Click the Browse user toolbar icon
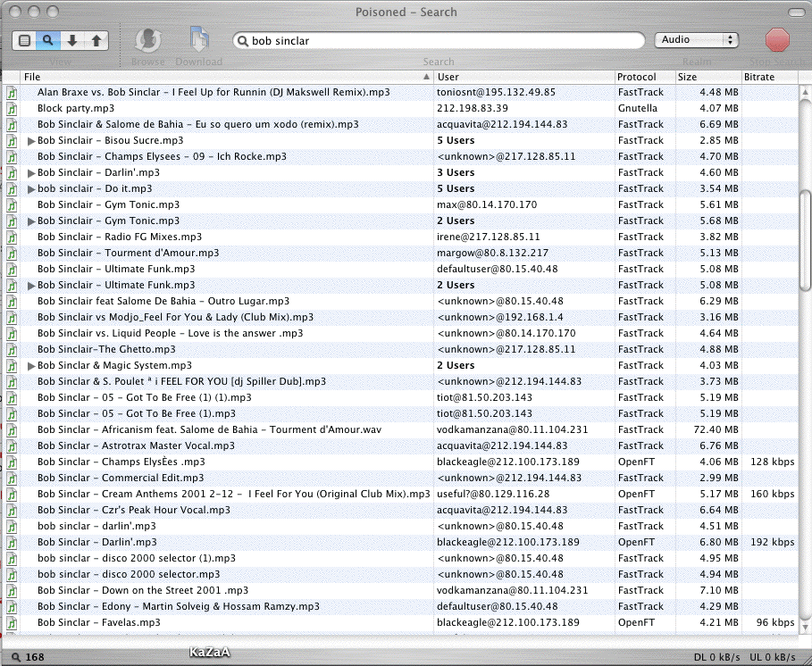This screenshot has width=812, height=666. 148,40
